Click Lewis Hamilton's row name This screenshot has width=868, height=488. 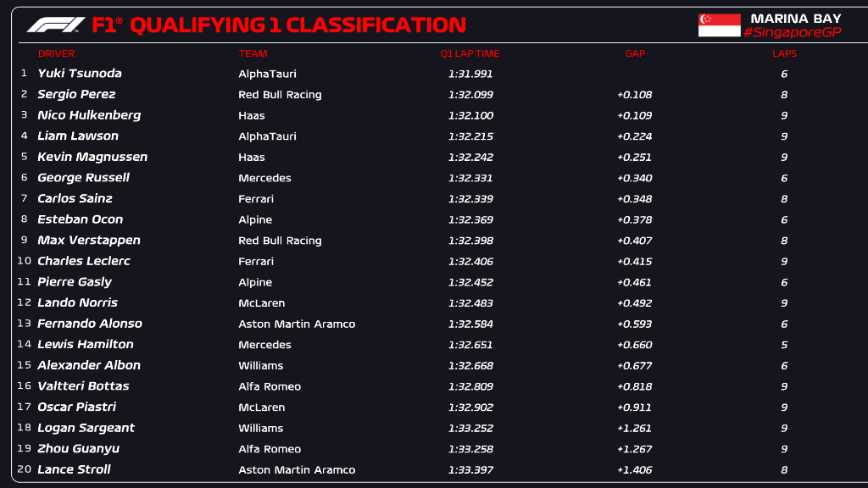(86, 344)
